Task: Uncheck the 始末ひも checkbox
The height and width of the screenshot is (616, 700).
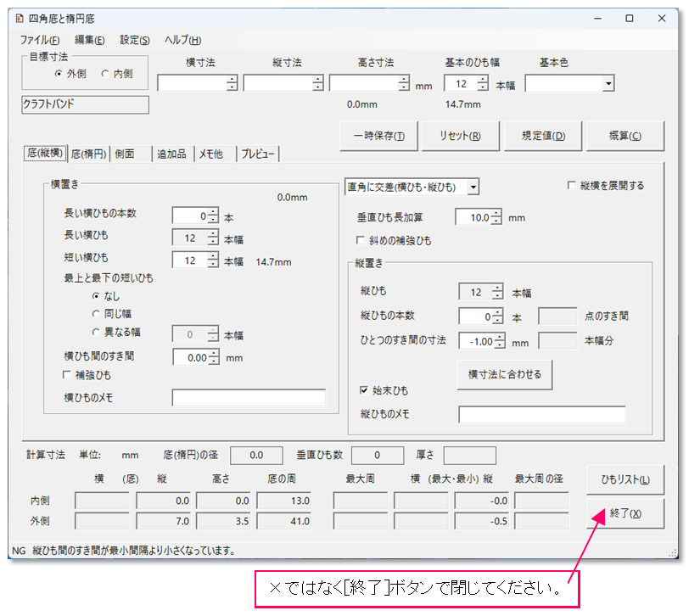Action: (x=362, y=391)
